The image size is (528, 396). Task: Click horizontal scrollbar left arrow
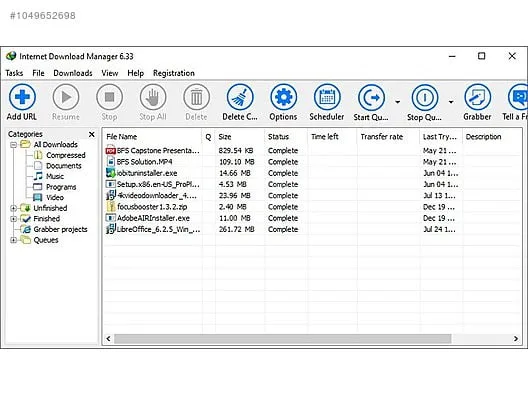pyautogui.click(x=108, y=339)
